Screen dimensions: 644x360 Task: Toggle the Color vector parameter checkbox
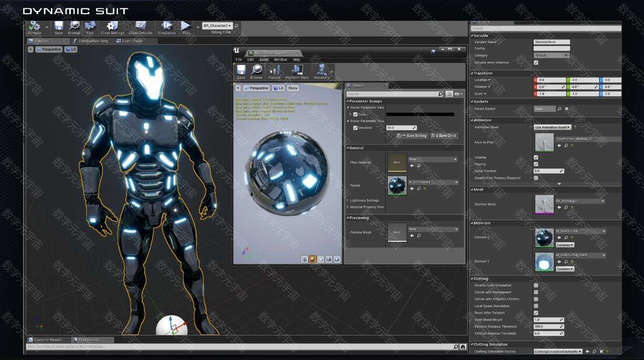(356, 114)
